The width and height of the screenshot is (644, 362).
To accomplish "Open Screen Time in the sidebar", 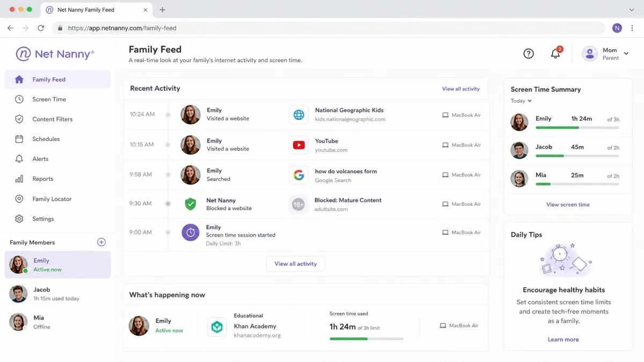I will (57, 99).
